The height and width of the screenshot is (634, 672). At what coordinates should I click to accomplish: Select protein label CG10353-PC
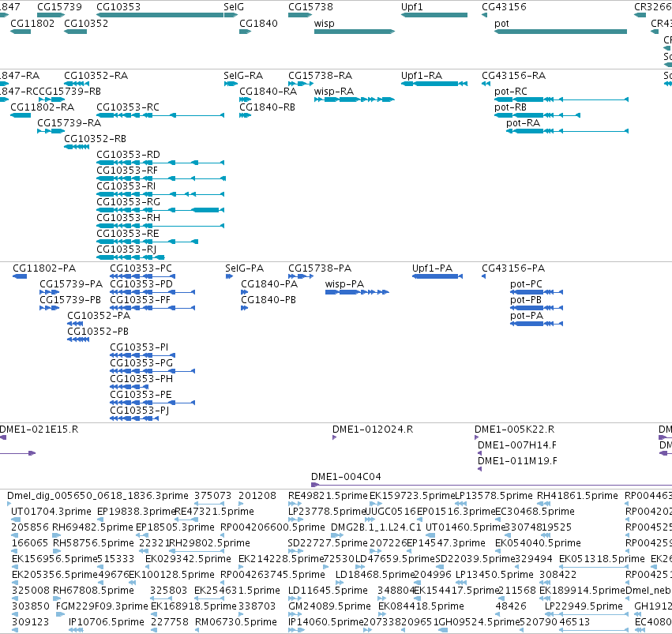click(x=141, y=268)
